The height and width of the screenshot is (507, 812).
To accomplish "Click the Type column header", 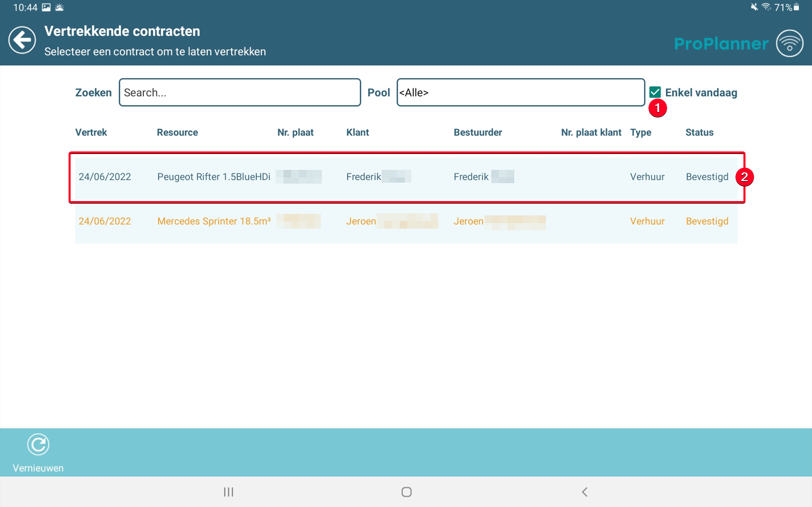I will (x=641, y=133).
